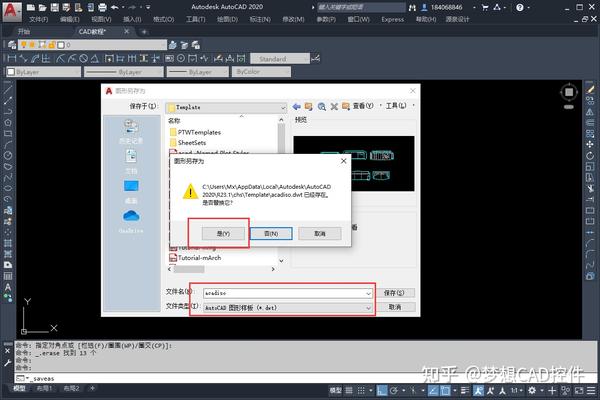This screenshot has height=400, width=600.
Task: Open the 编辑(E) menu
Action: [70, 19]
